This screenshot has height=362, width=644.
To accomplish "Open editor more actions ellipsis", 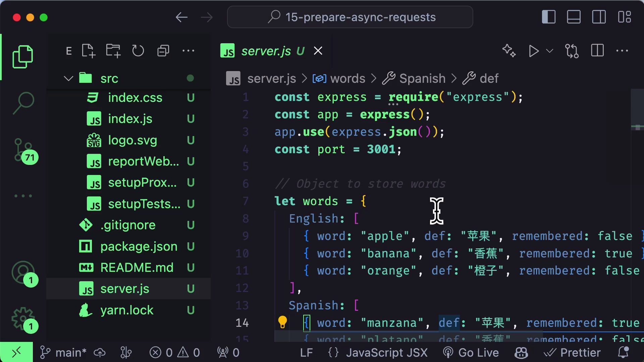I will pyautogui.click(x=622, y=51).
